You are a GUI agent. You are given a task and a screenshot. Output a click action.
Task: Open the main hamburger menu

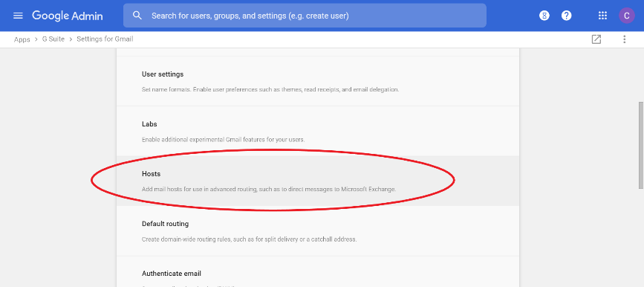[x=18, y=16]
